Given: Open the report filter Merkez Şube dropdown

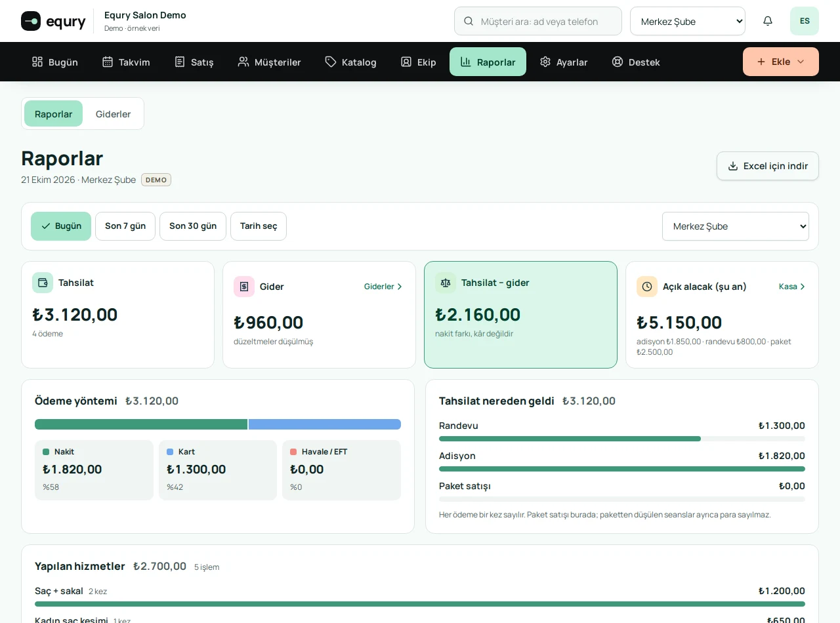Looking at the screenshot, I should tap(736, 226).
